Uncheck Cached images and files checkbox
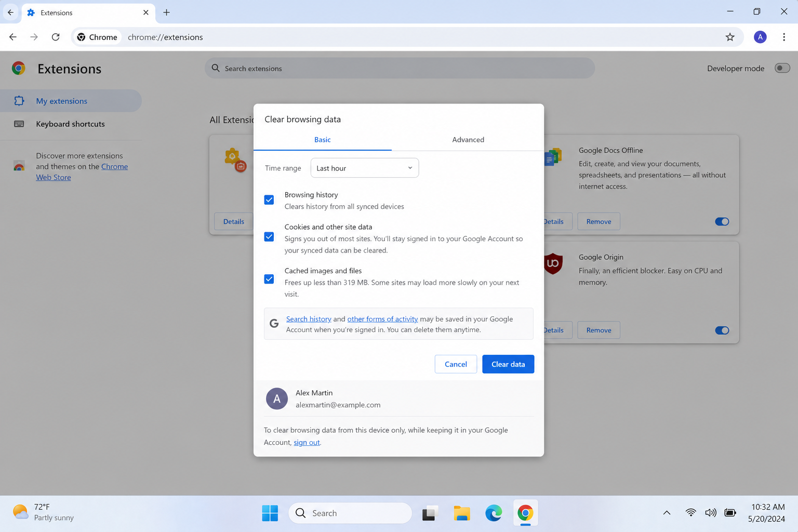Screen dimensions: 798x532 click(x=269, y=279)
